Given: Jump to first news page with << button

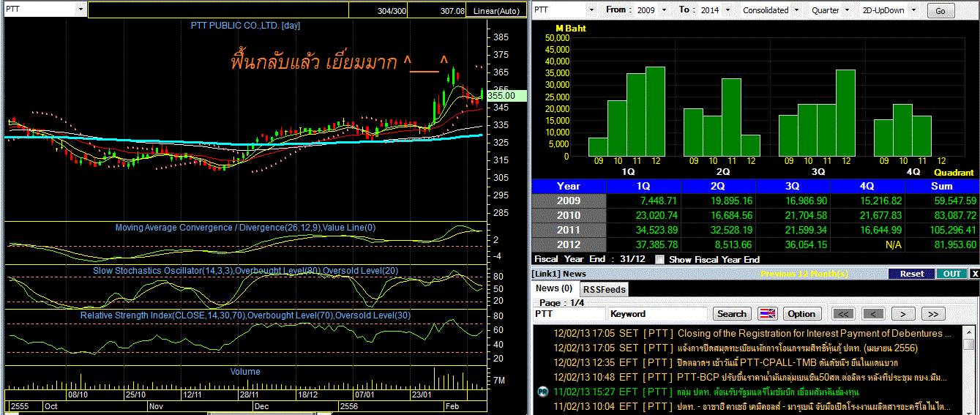Looking at the screenshot, I should pos(843,314).
